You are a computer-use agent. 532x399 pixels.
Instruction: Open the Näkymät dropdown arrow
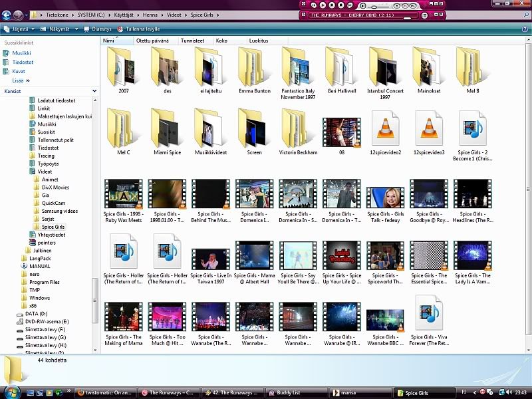pyautogui.click(x=76, y=29)
